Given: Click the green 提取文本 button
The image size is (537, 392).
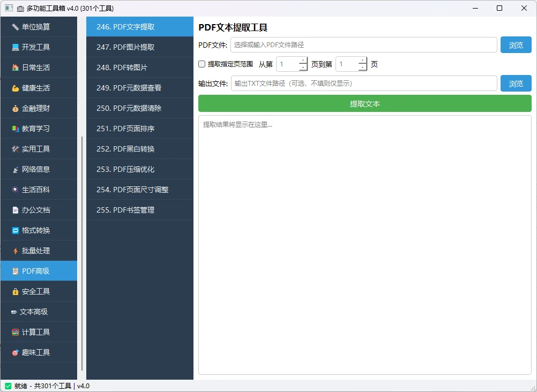Looking at the screenshot, I should tap(365, 104).
